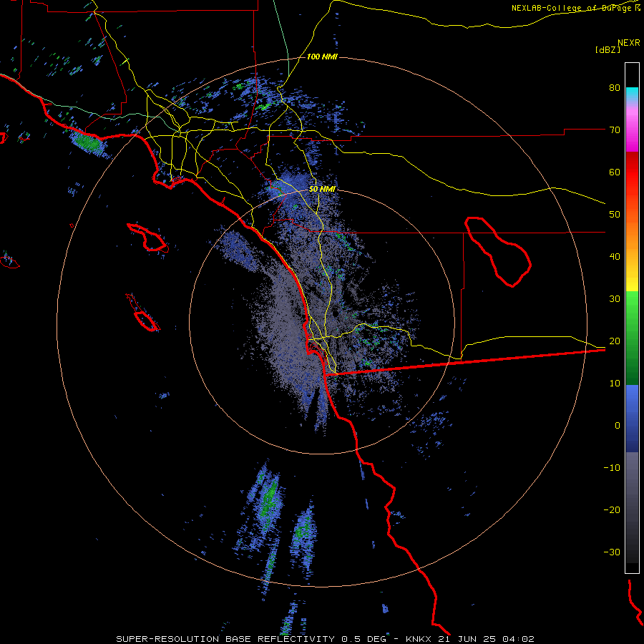Click the Super-Resolution Base Reflectivity caption
This screenshot has height=644, width=644.
(325, 639)
